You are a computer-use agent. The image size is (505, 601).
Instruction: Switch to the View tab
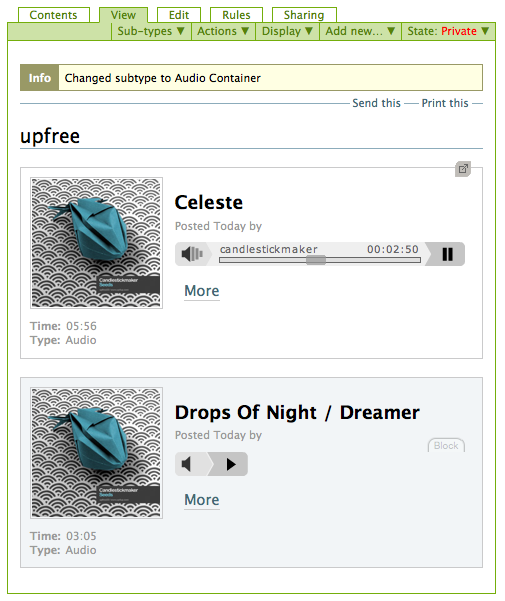[x=123, y=15]
